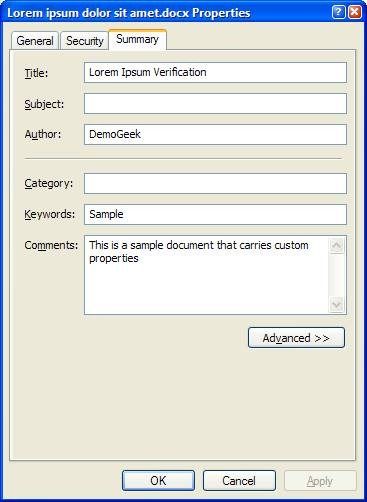367x502 pixels.
Task: Click inside the Title text field
Action: point(215,72)
